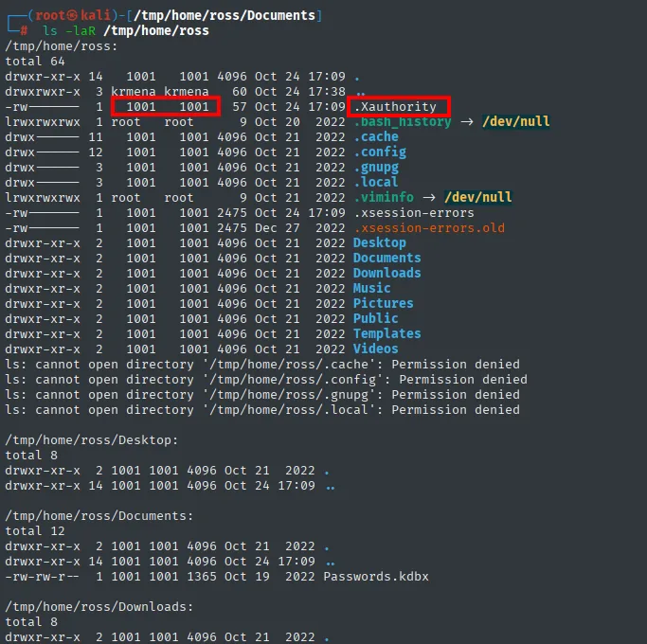Click the Downloads directory entry
This screenshot has height=644, width=647.
pyautogui.click(x=387, y=274)
